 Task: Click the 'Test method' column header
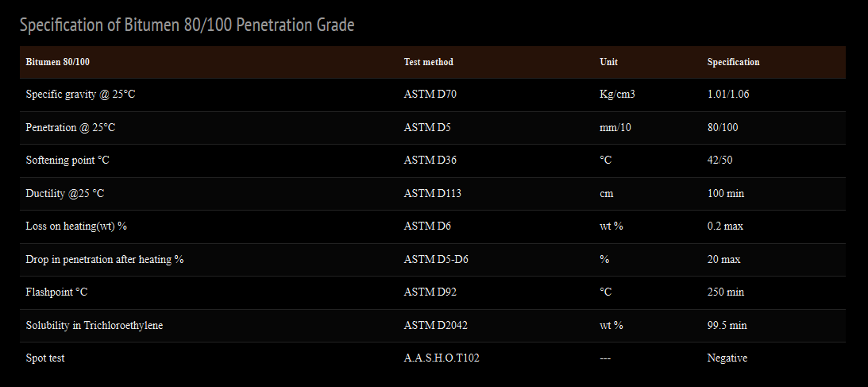coord(428,62)
